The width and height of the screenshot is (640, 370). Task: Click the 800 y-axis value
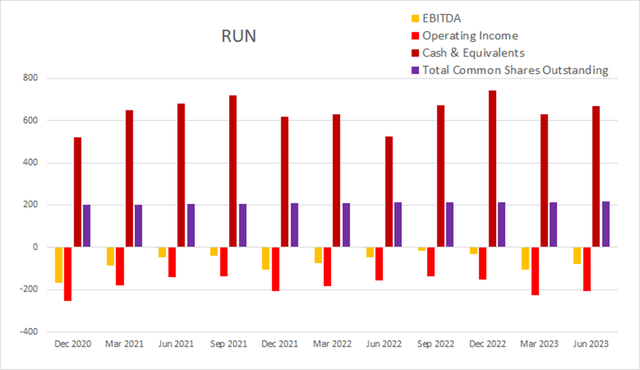click(x=30, y=78)
